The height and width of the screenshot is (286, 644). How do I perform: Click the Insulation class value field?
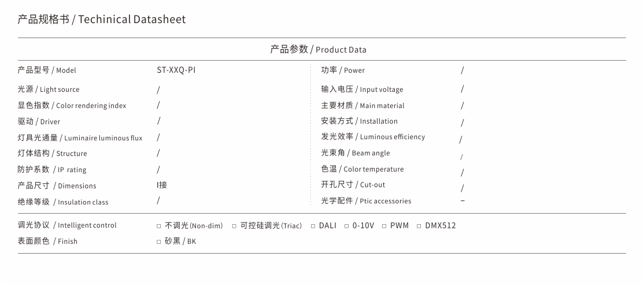tap(158, 200)
